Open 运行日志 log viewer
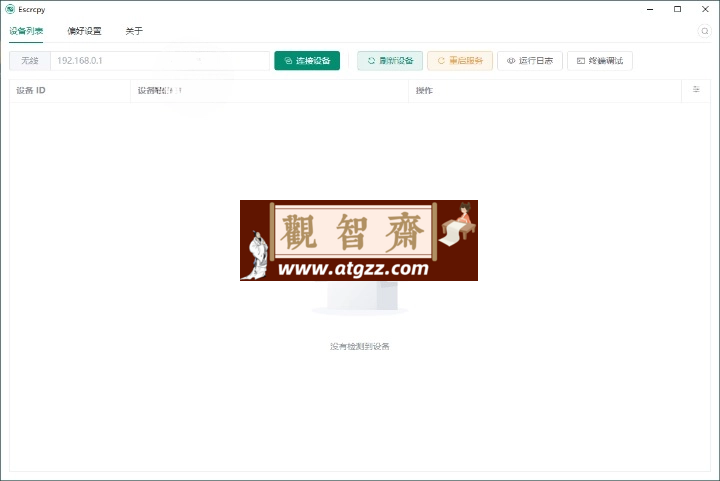 tap(530, 61)
